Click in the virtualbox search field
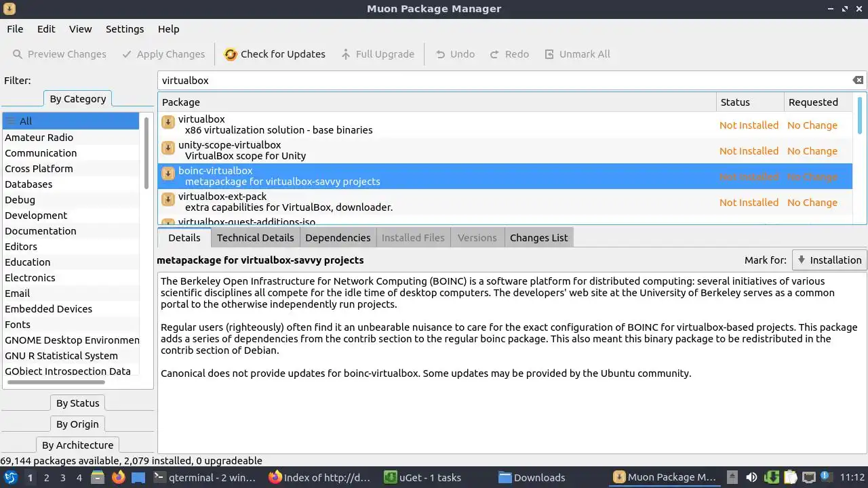The height and width of the screenshot is (488, 868). tap(505, 80)
